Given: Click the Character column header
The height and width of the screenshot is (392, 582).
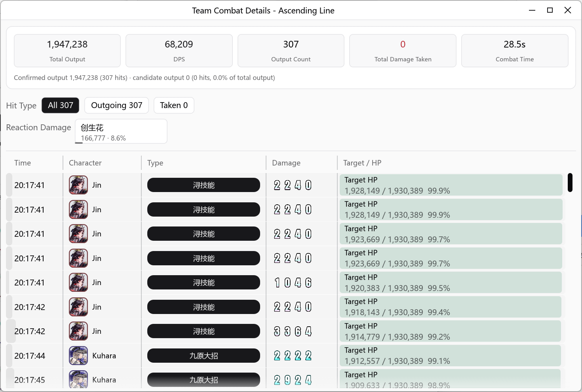Looking at the screenshot, I should [x=85, y=163].
